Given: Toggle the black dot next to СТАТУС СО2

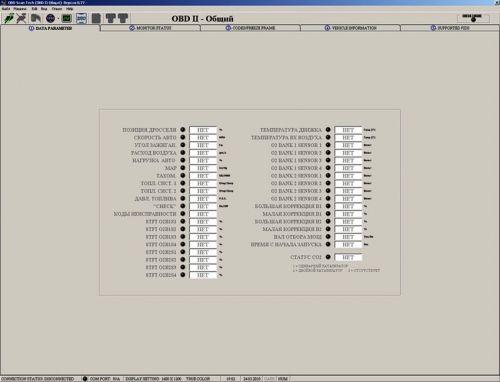Looking at the screenshot, I should (x=328, y=257).
